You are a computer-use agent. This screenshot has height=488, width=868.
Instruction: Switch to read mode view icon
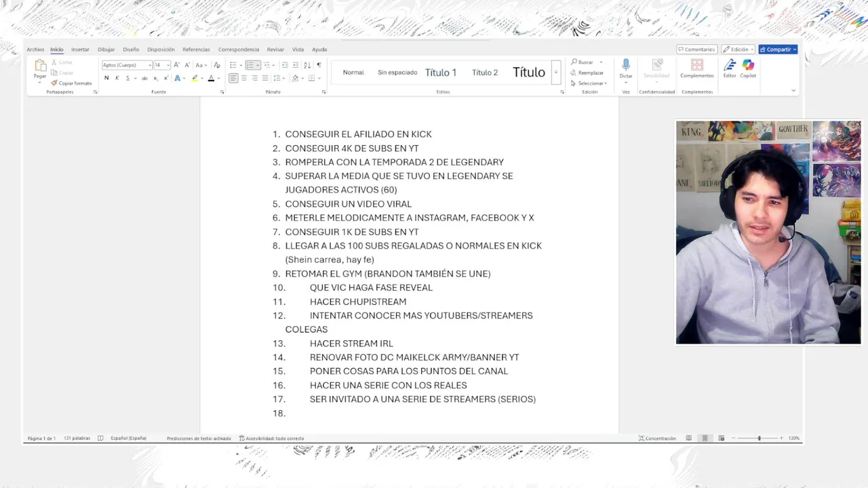[x=689, y=439]
